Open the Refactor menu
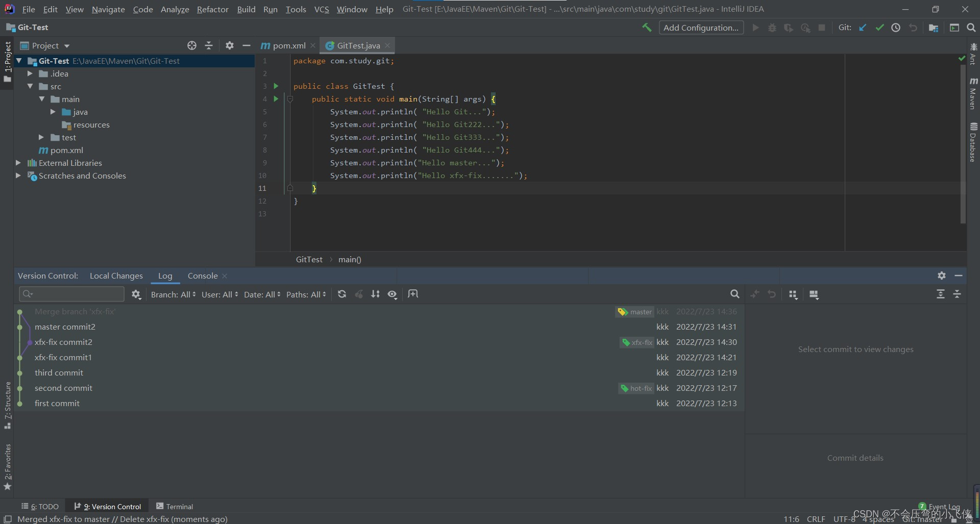The width and height of the screenshot is (980, 524). [213, 9]
